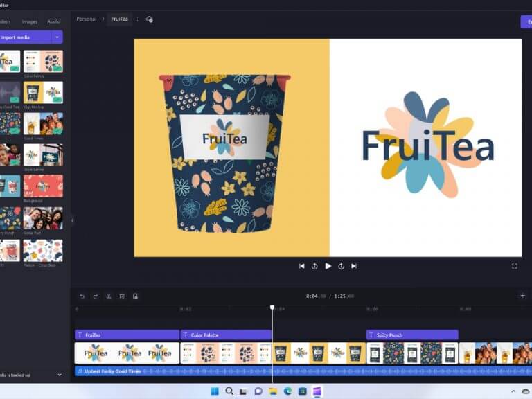The image size is (532, 399).
Task: Open the Personal breadcrumb link
Action: click(x=86, y=19)
